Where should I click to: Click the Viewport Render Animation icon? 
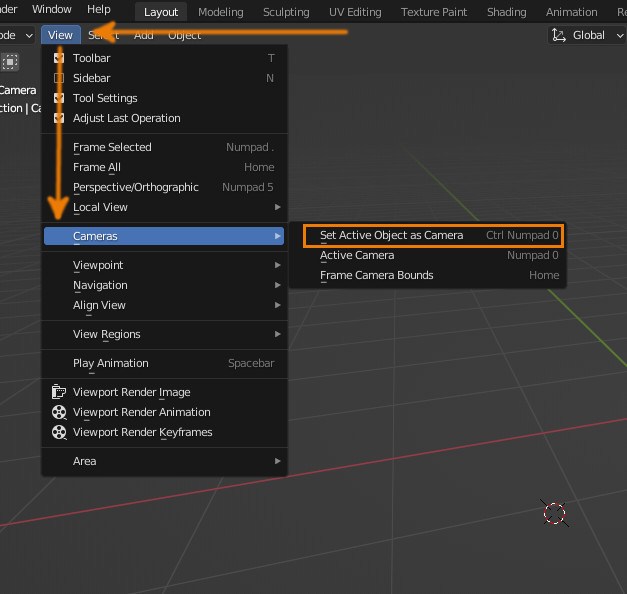click(x=59, y=412)
